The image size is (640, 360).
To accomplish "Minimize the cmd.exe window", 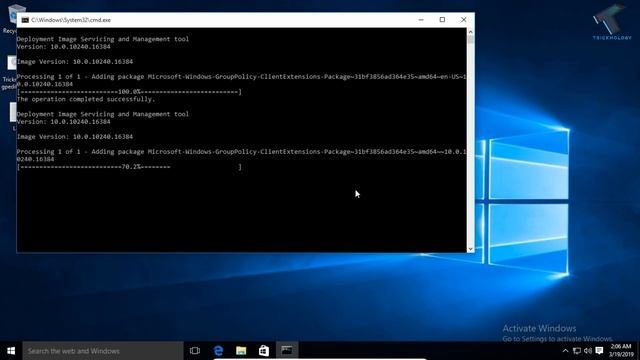I will coord(421,20).
